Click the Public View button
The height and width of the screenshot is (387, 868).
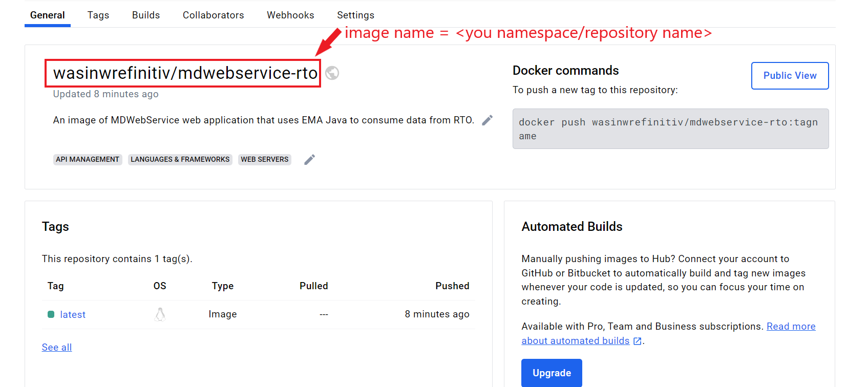pyautogui.click(x=790, y=76)
